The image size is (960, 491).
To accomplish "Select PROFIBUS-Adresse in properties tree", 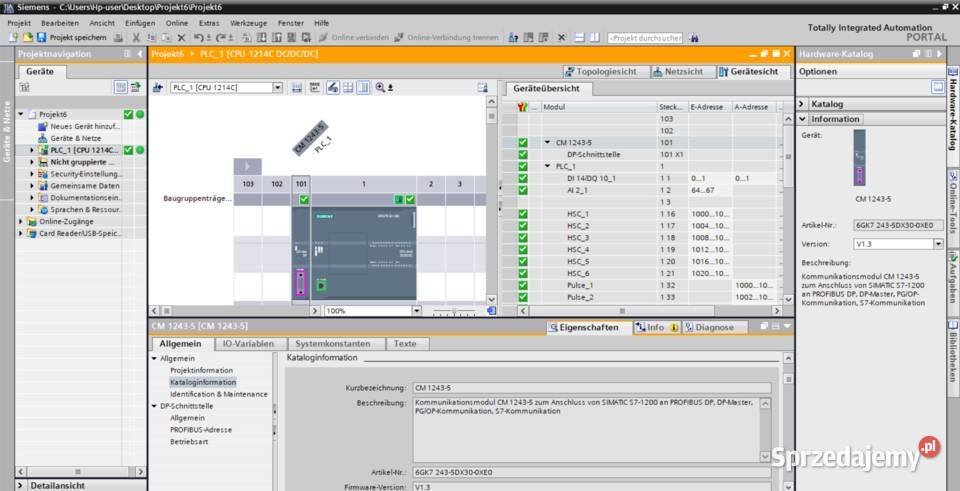I will point(201,430).
